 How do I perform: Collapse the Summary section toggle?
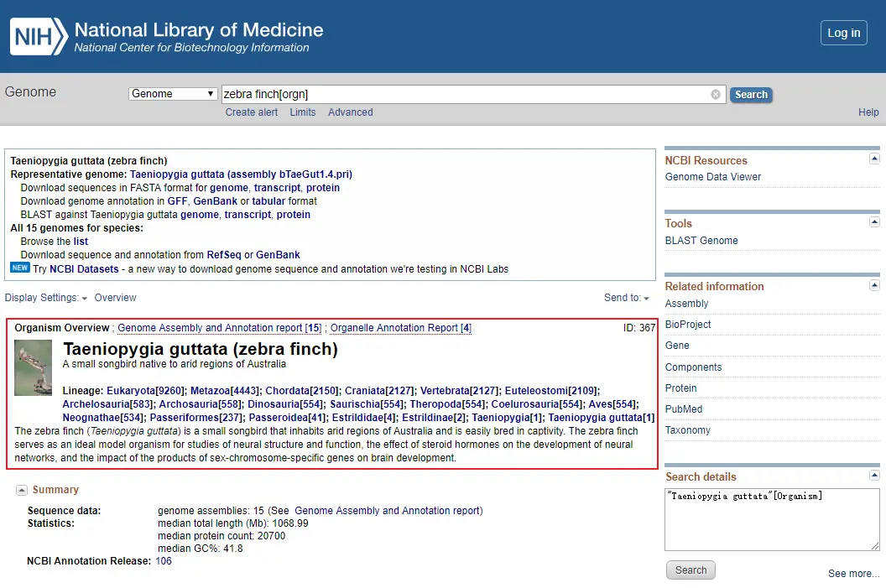(x=22, y=490)
